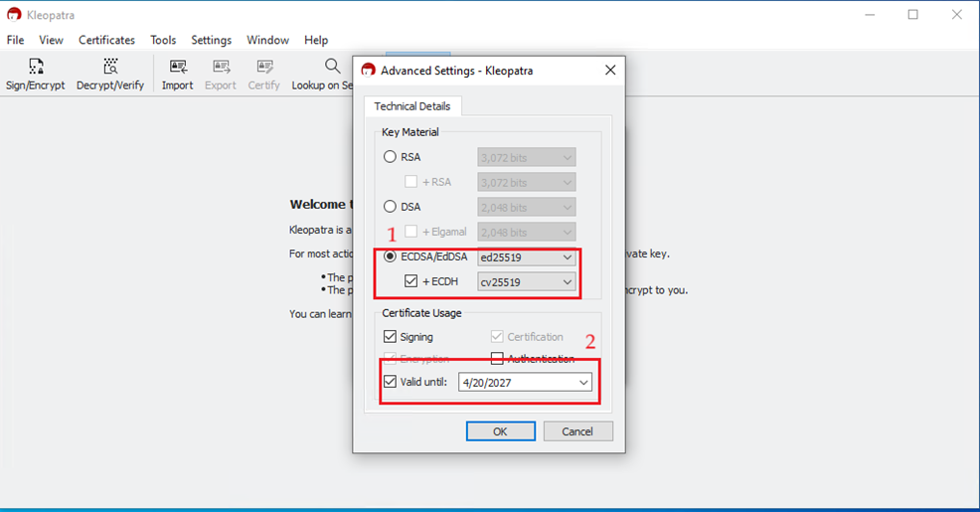The image size is (980, 512).
Task: Enable the Authentication checkbox
Action: [x=497, y=358]
